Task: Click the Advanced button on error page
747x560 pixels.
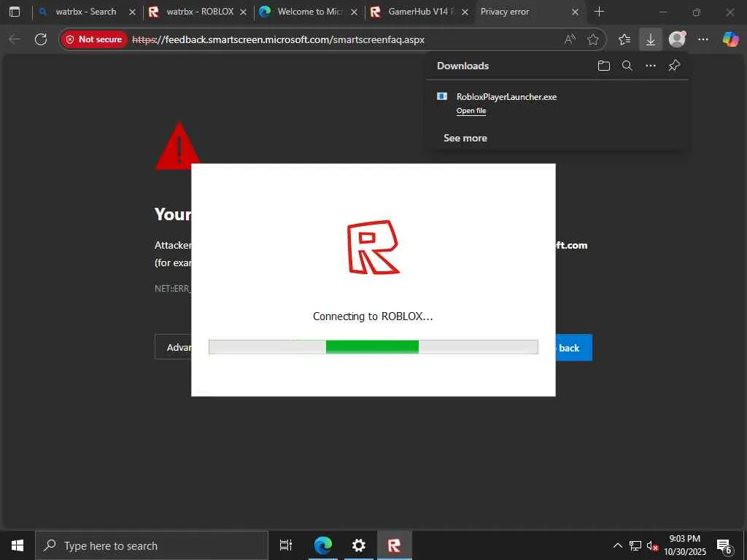Action: tap(174, 348)
